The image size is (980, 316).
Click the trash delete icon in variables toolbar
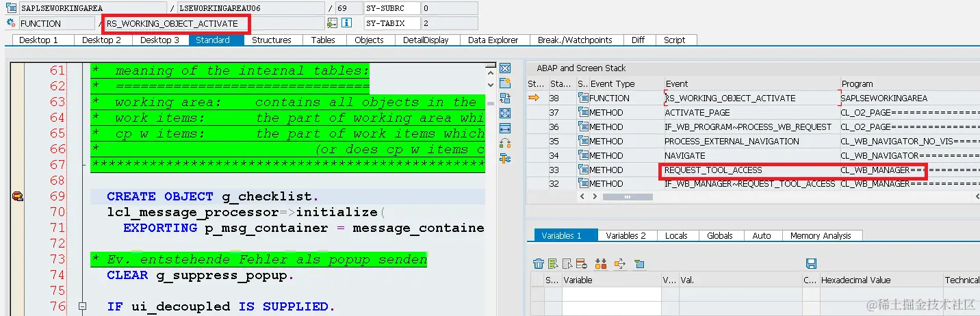pyautogui.click(x=539, y=263)
